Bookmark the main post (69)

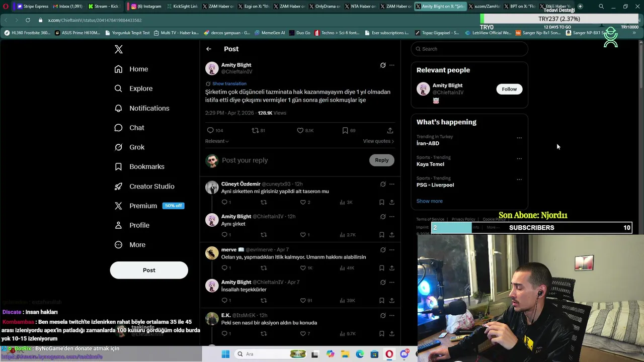(x=349, y=130)
